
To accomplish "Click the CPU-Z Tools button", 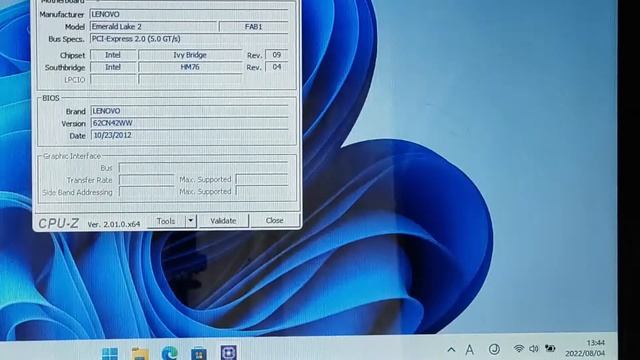I will (x=166, y=221).
